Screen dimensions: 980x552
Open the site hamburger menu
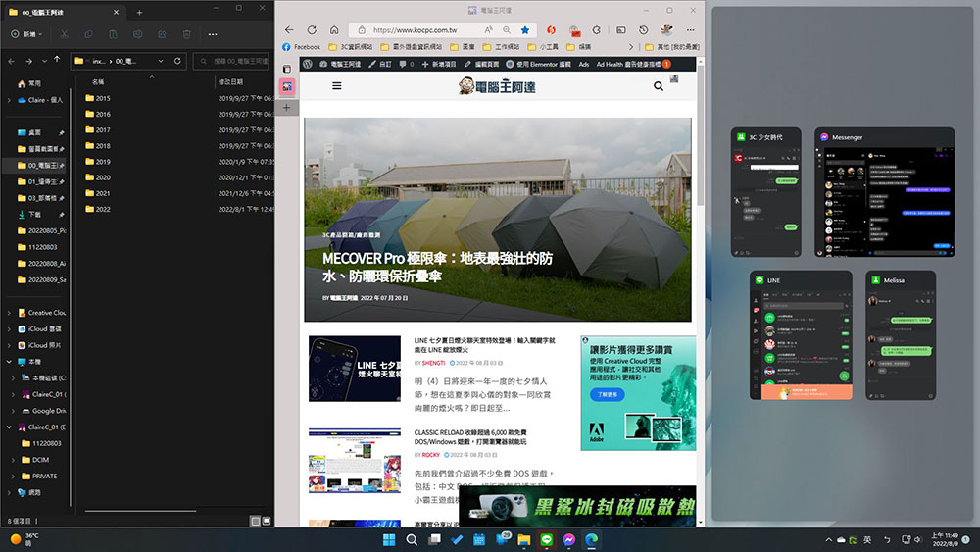(337, 86)
